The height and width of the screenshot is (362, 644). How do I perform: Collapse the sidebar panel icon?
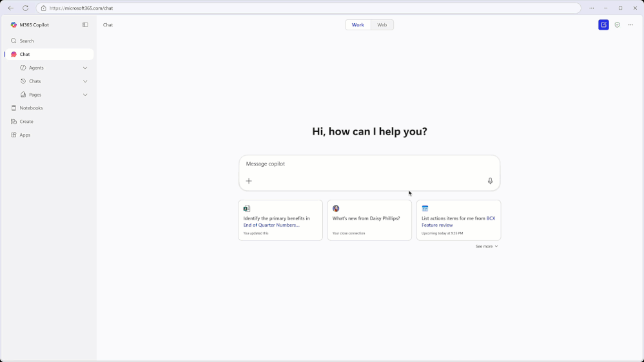(85, 24)
